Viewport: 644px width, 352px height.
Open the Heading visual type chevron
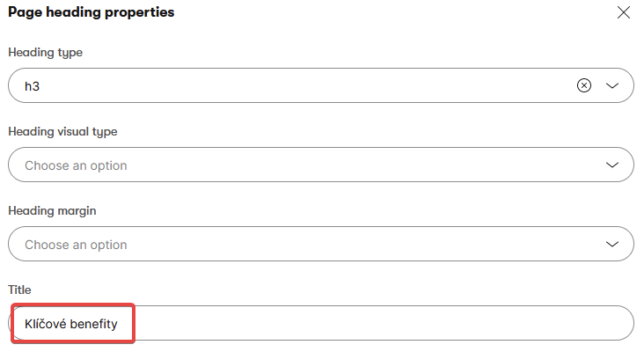[613, 165]
